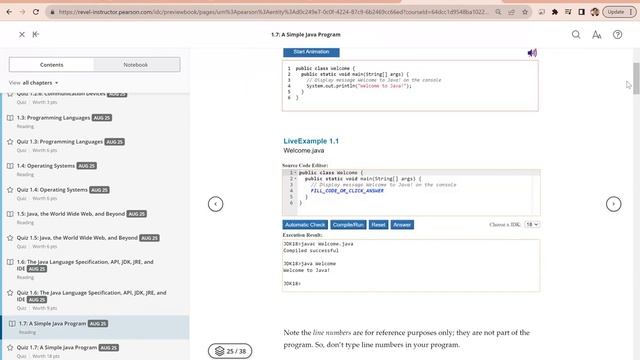This screenshot has height=360, width=640.
Task: Open the browser profile avatar
Action: [x=595, y=12]
